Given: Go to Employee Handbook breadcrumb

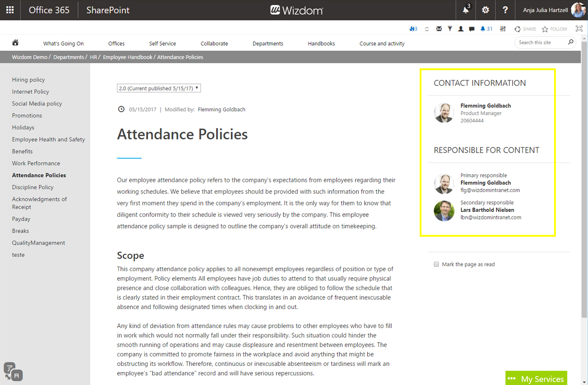Looking at the screenshot, I should pos(128,57).
